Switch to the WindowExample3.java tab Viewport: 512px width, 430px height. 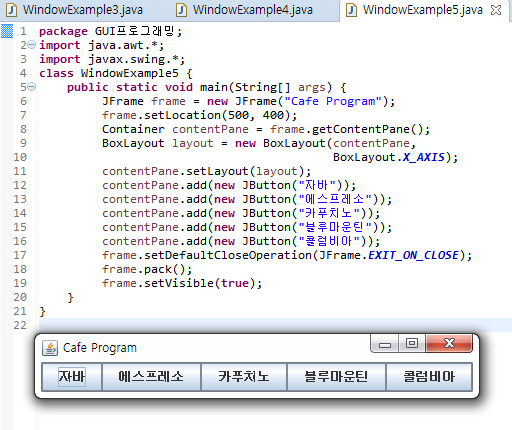point(75,10)
